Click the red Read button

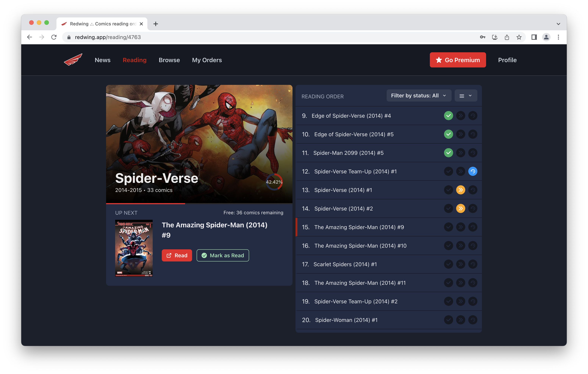(x=177, y=255)
